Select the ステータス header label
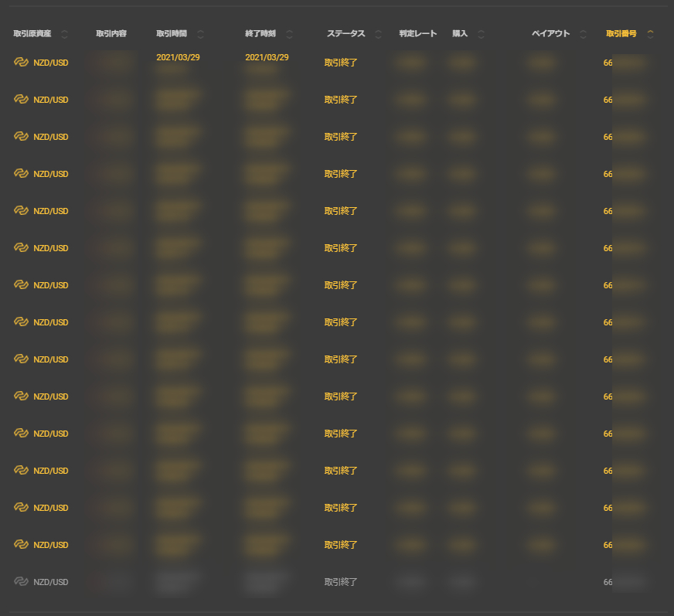Viewport: 674px width, 616px height. point(346,33)
